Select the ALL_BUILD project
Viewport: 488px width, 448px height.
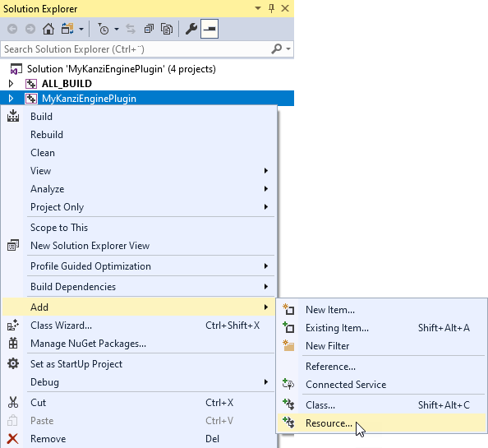67,84
